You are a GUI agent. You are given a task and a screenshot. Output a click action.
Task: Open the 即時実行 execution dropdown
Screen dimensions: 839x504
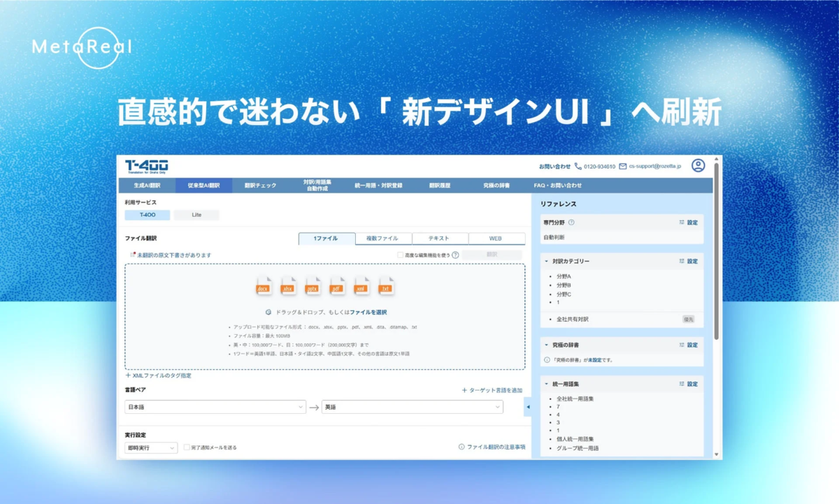click(x=150, y=447)
